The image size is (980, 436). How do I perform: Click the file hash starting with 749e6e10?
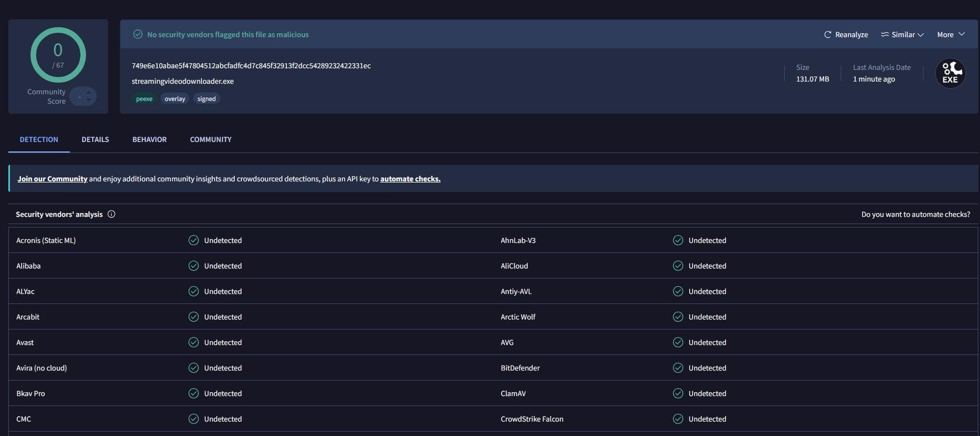coord(251,65)
